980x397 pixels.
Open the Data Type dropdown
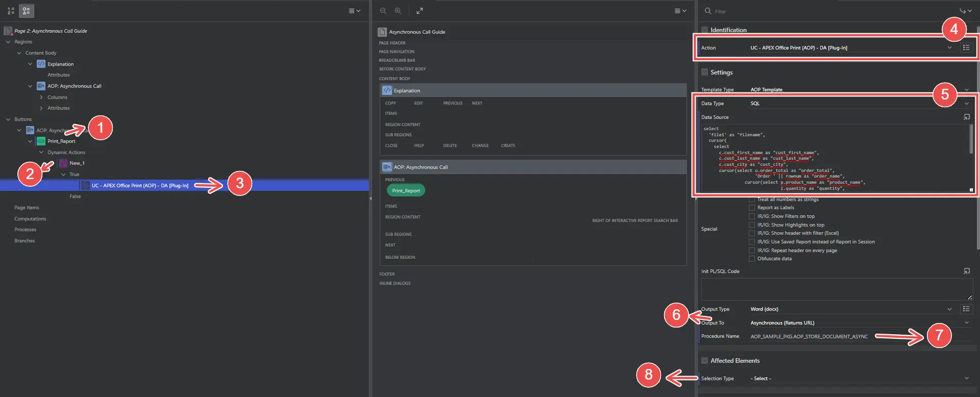860,103
